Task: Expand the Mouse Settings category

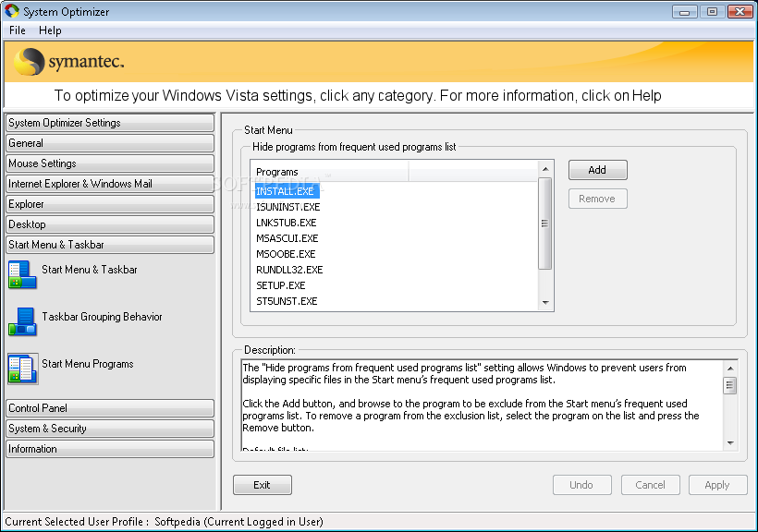Action: tap(110, 163)
